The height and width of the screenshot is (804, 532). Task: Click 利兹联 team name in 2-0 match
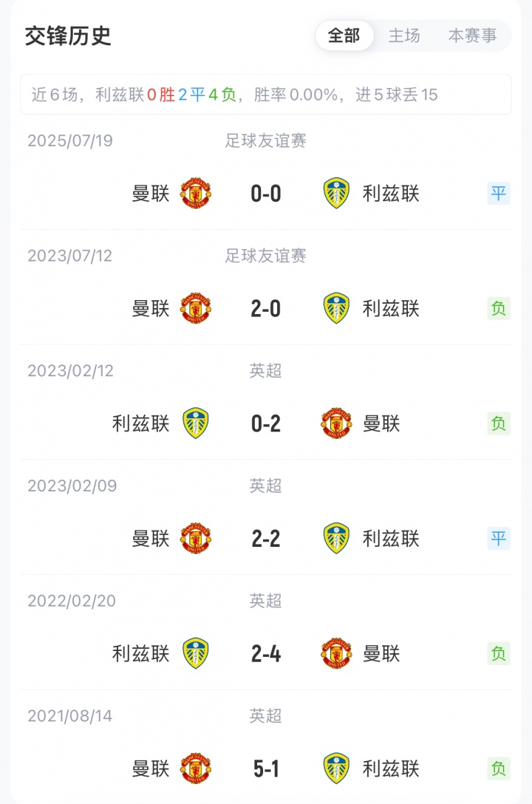[391, 309]
